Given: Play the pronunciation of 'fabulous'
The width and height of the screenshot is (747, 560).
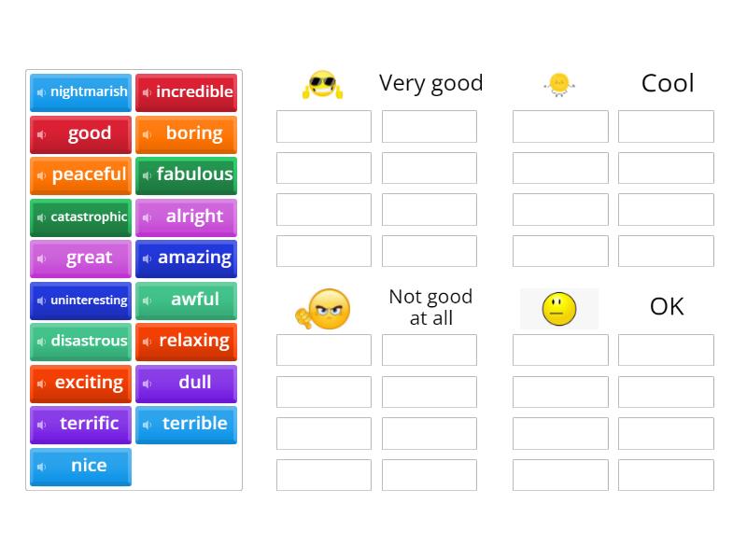Looking at the screenshot, I should coord(148,175).
